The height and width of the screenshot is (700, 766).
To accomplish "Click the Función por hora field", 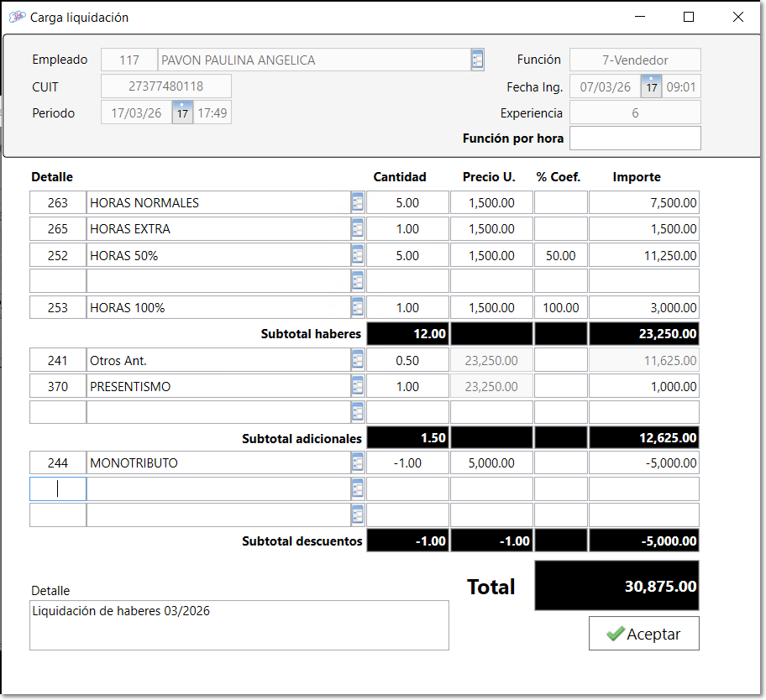I will tap(635, 138).
